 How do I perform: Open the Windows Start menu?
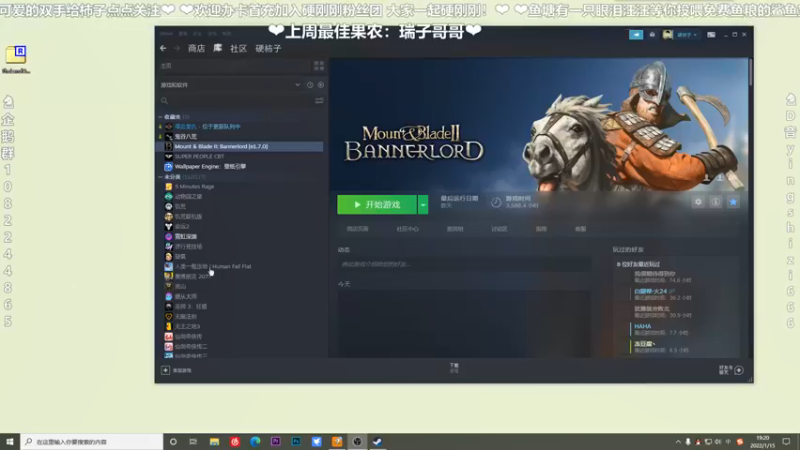click(x=10, y=441)
